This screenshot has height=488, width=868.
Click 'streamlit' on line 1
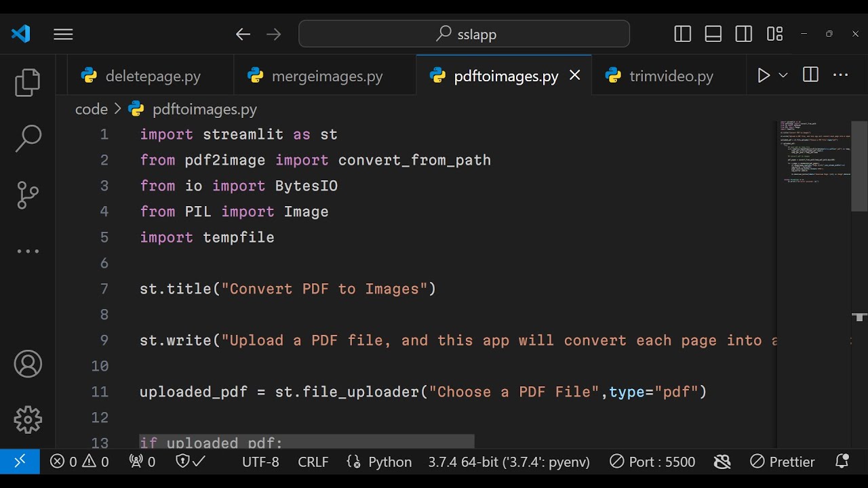tap(243, 134)
